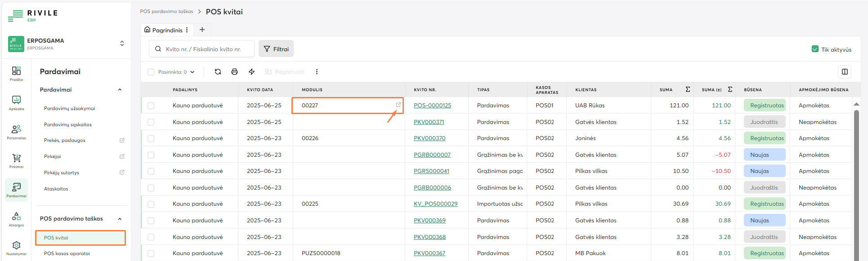Expand the ERPOSGAMA company switcher

tap(122, 44)
